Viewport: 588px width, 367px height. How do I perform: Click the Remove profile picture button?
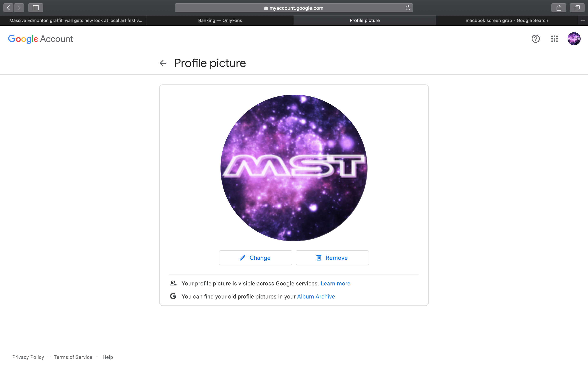[x=332, y=258]
